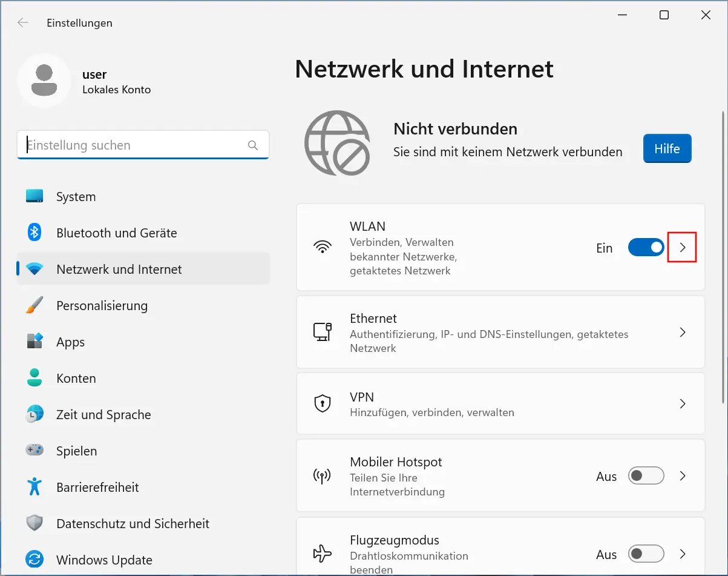Turn off the WLAN toggle
Screen dimensions: 728x576
646,248
